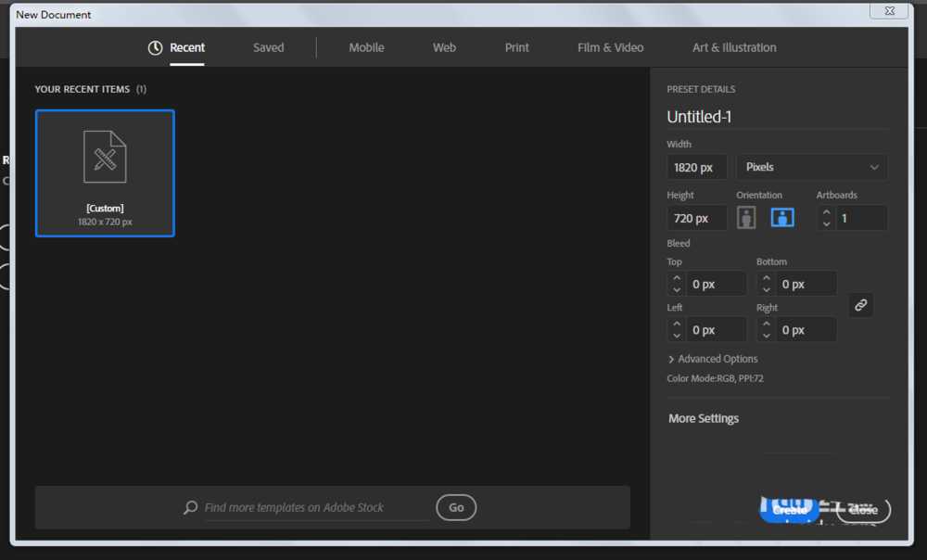Switch to the Saved tab

coord(268,47)
